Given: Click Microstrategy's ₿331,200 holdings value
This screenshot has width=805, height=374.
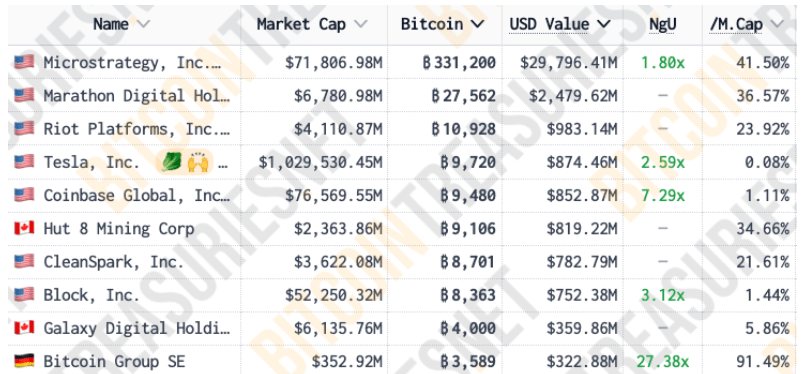Looking at the screenshot, I should (x=459, y=63).
